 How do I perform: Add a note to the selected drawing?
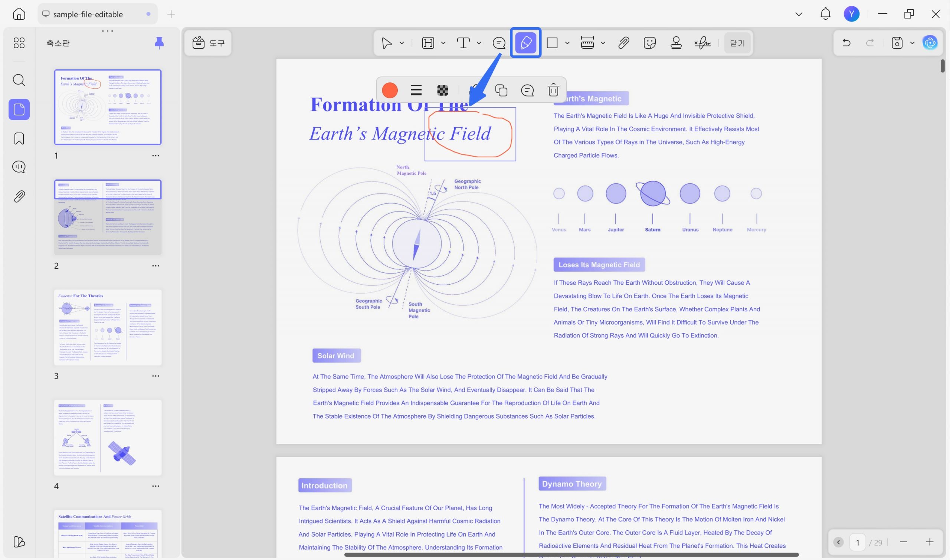(x=527, y=90)
